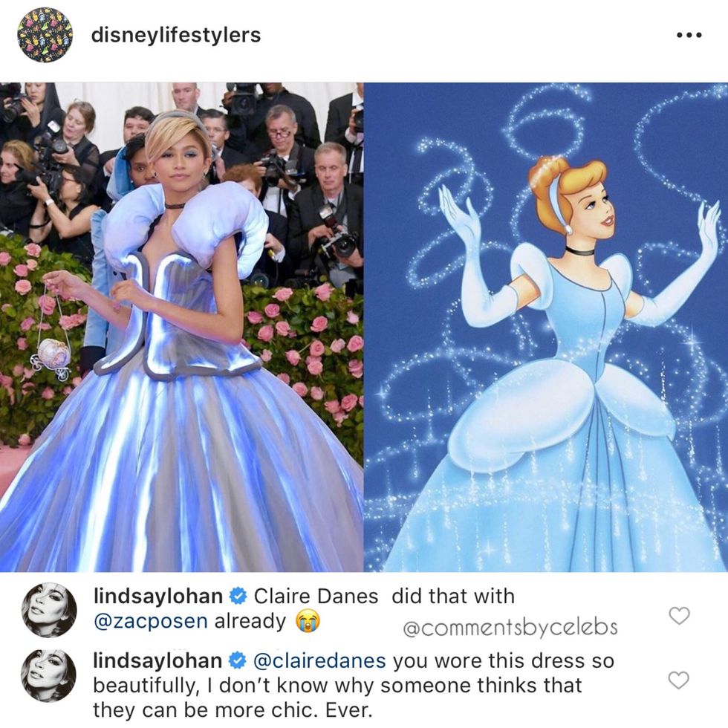The width and height of the screenshot is (728, 728).
Task: Tap lindsaylohan avatar on second comment
Action: tap(49, 675)
